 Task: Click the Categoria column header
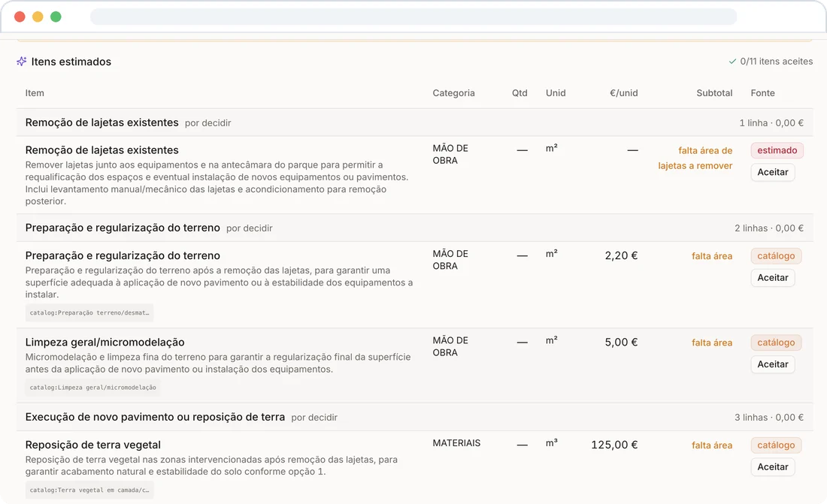point(453,93)
